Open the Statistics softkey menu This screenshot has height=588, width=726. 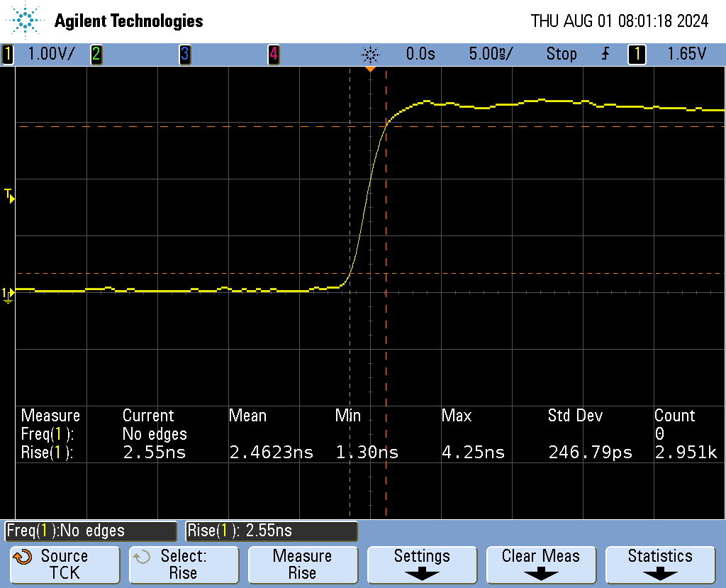[660, 565]
